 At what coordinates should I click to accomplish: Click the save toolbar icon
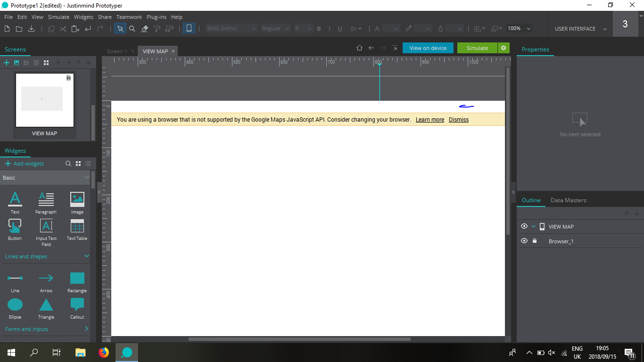31,29
